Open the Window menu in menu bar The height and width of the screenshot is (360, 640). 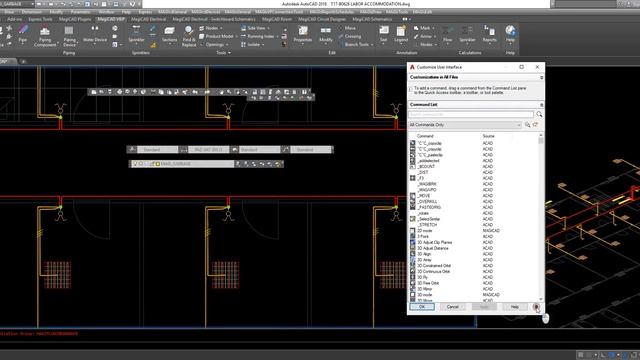pyautogui.click(x=106, y=12)
